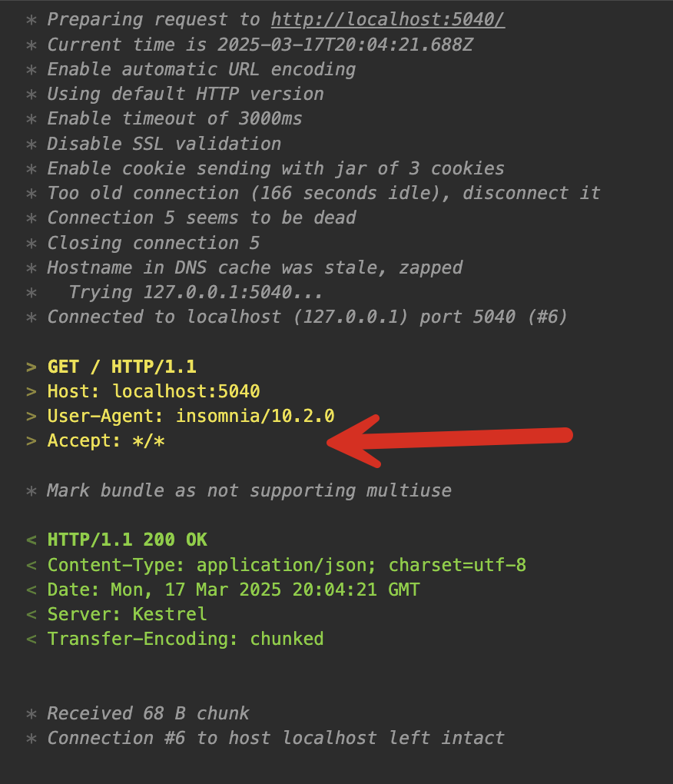Click the "Accept: */*" request header
Image resolution: width=673 pixels, height=784 pixels.
pos(106,441)
